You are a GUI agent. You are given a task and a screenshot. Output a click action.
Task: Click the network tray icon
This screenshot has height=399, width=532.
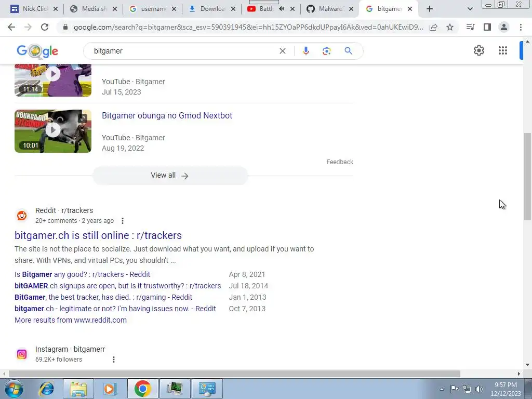point(467,389)
